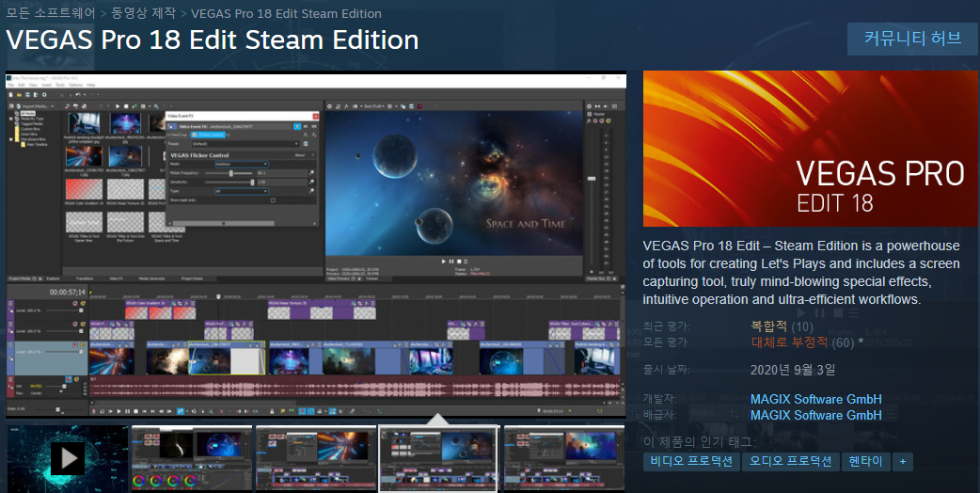
Task: Open the Preset (Default) dropdown
Action: [x=245, y=144]
